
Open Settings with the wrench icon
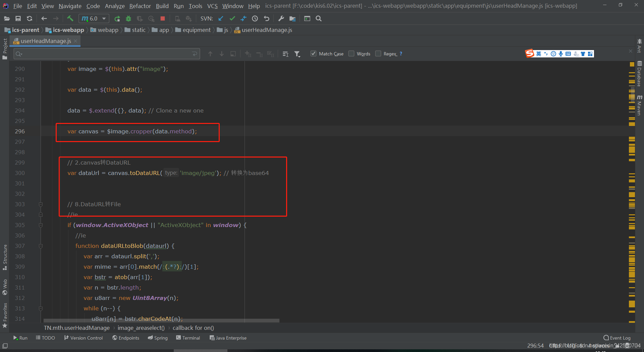pos(281,18)
